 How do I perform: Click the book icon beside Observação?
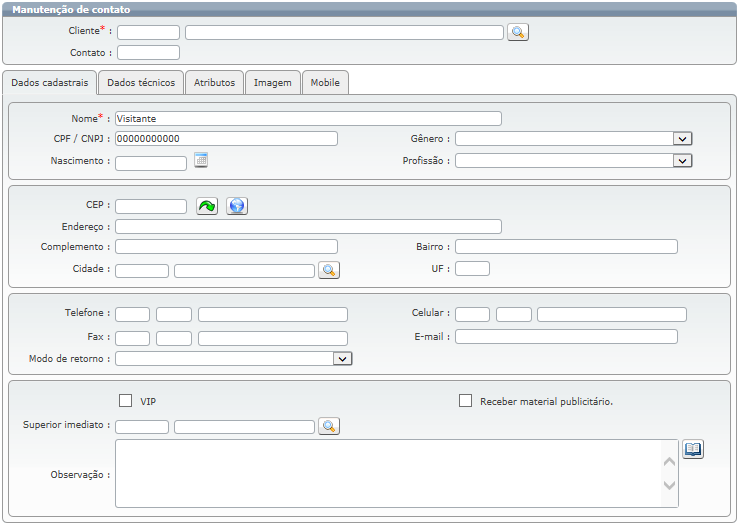tap(693, 450)
